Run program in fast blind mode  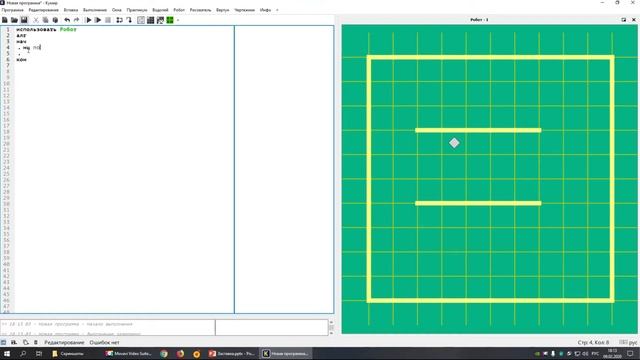pyautogui.click(x=98, y=20)
